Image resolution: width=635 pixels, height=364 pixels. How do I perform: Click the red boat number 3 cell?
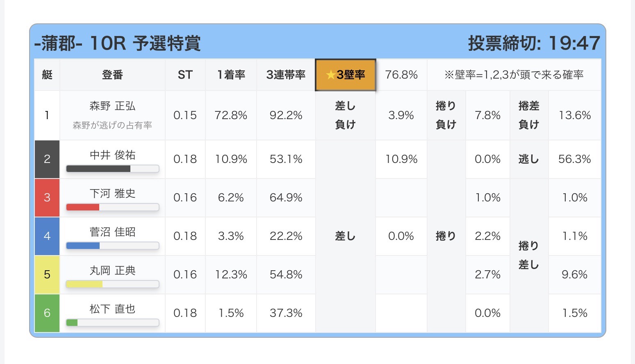click(47, 197)
